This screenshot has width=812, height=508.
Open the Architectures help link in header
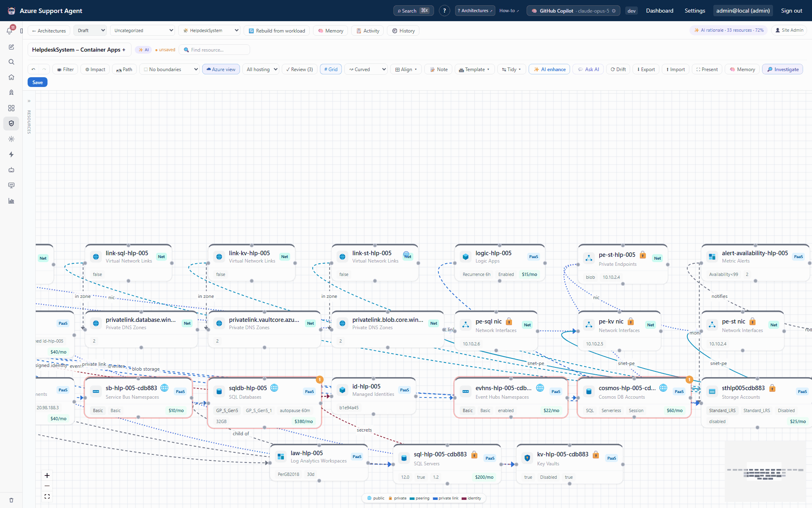475,11
